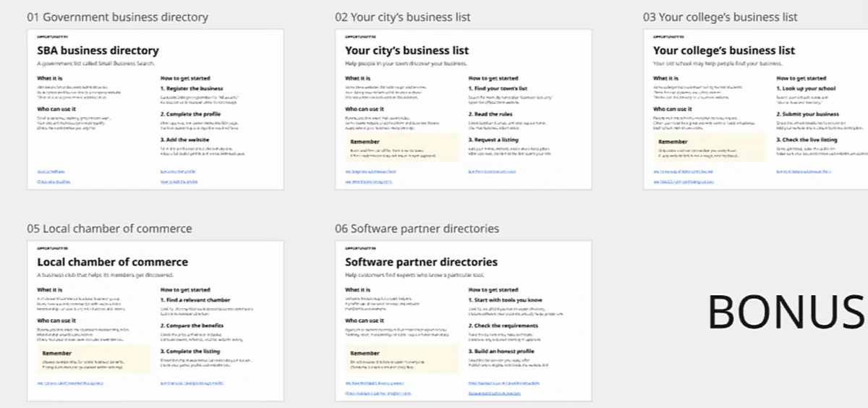Select the '06 Software partner directories' frame label
This screenshot has height=408, width=868.
pyautogui.click(x=417, y=229)
